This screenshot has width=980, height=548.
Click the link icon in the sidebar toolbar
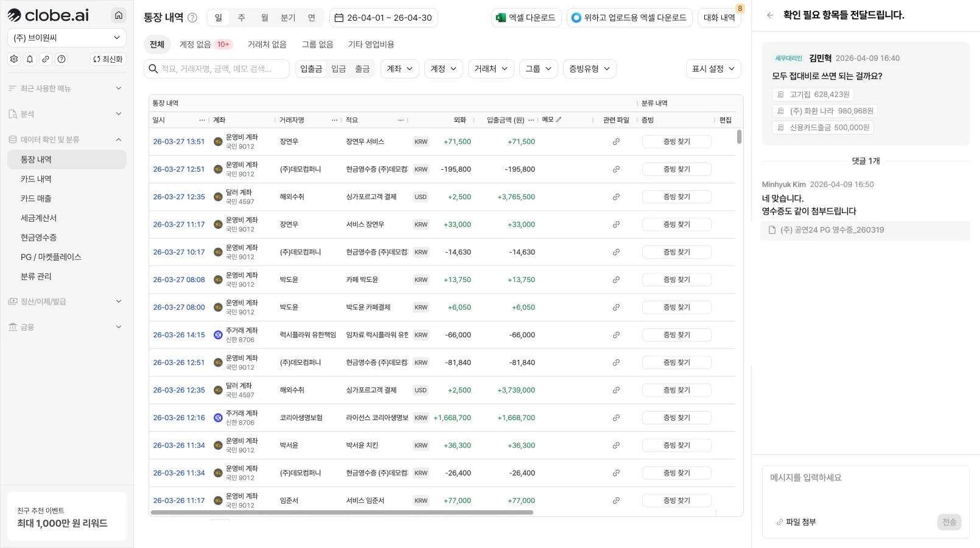coord(46,59)
